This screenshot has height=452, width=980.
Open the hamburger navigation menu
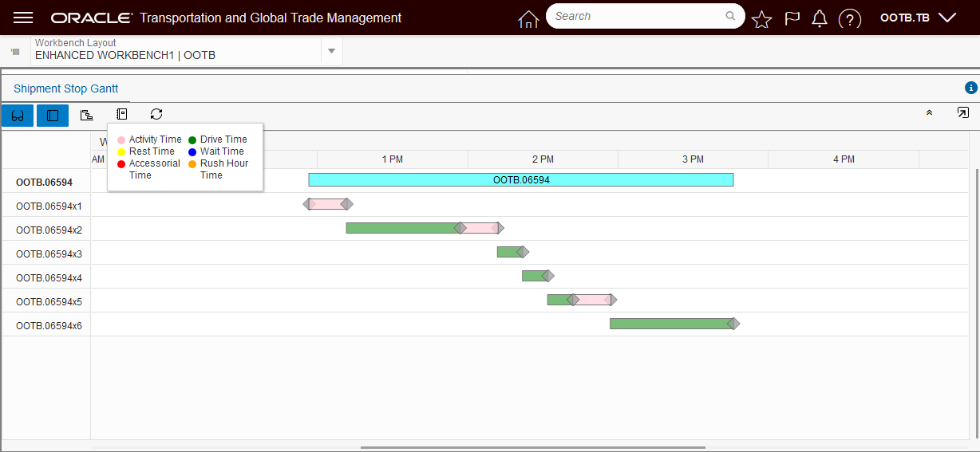click(x=23, y=18)
